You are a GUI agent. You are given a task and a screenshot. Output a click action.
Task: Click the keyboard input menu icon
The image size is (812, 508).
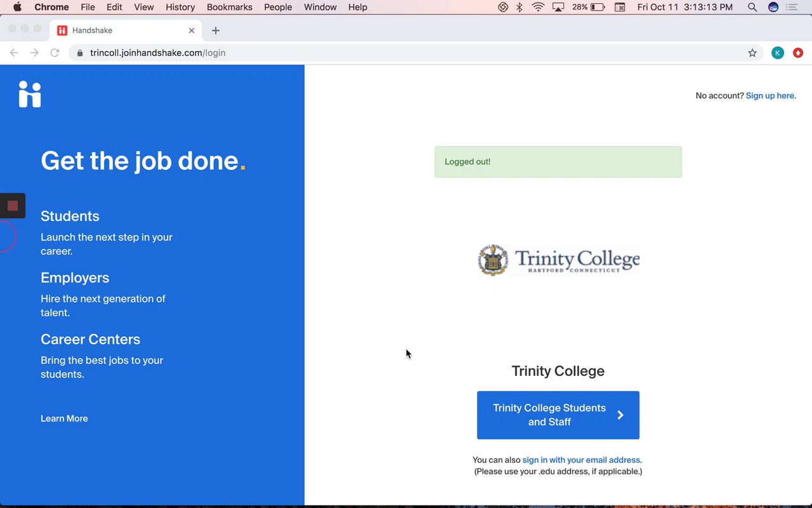coord(620,7)
